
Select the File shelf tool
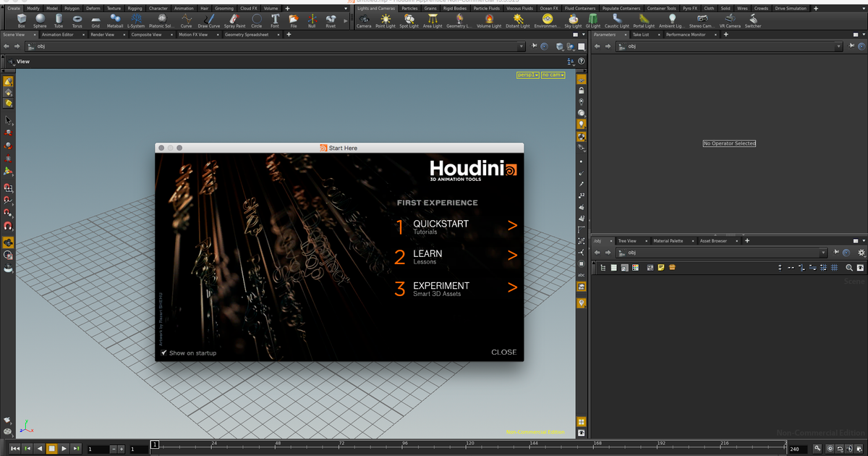pyautogui.click(x=294, y=20)
